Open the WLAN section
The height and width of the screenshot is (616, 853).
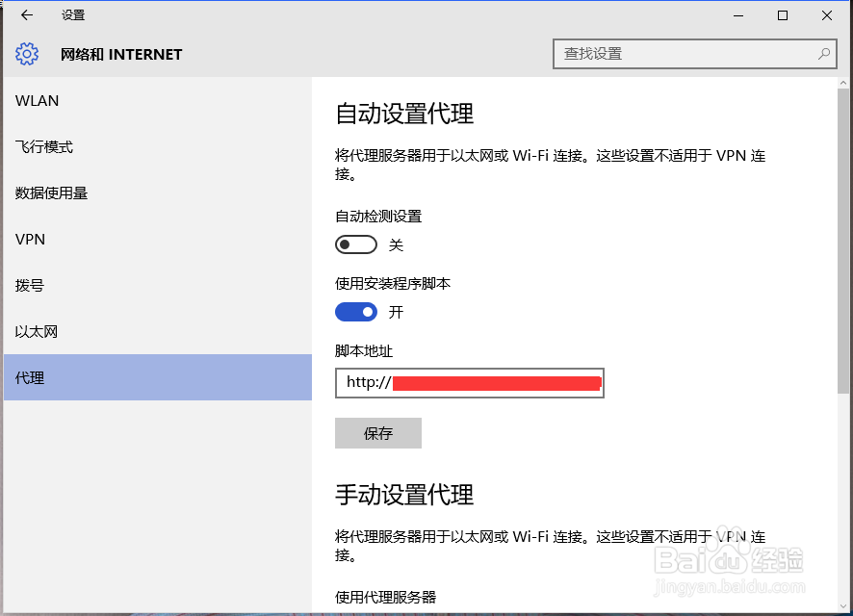coord(157,101)
